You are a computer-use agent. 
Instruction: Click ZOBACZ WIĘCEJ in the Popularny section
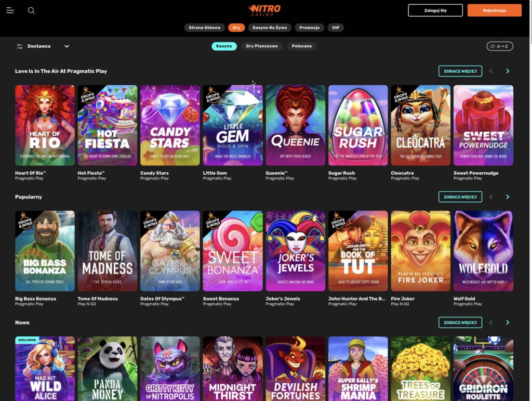click(x=460, y=197)
